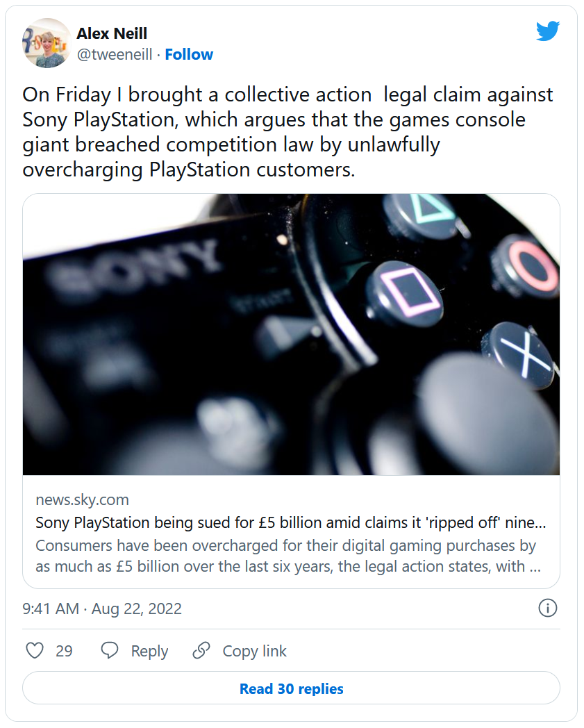Follow Alex Neill via the Follow link
Image resolution: width=584 pixels, height=728 pixels.
click(x=189, y=54)
